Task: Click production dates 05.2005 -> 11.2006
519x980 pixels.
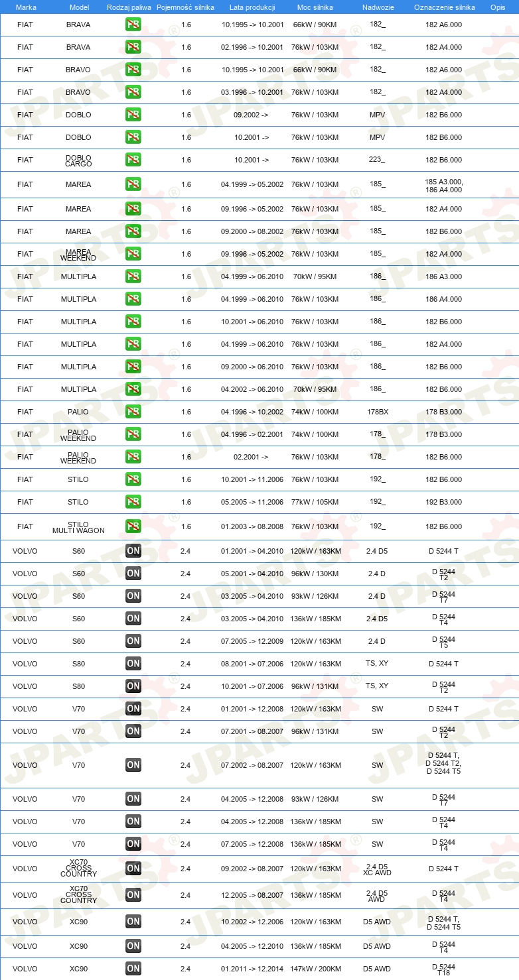Action: (252, 502)
